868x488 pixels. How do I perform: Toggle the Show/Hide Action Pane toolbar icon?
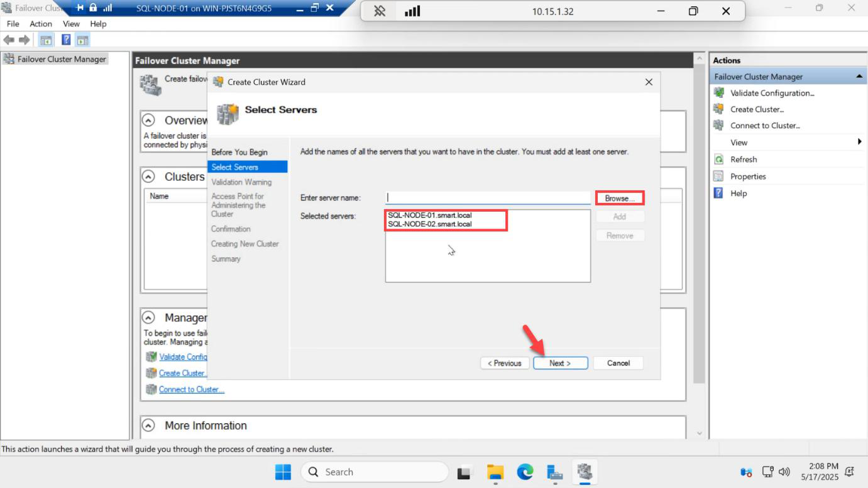pos(83,40)
